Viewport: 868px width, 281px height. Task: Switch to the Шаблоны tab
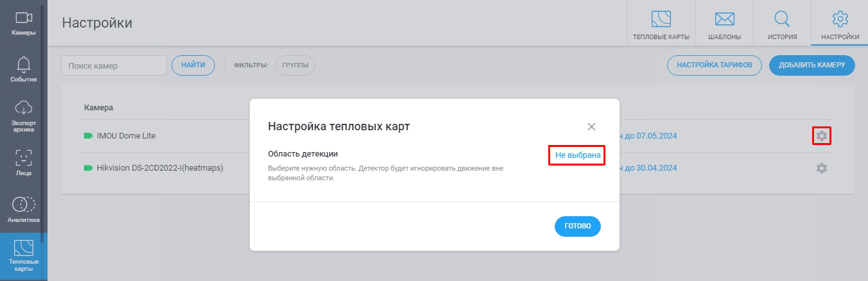(x=724, y=23)
